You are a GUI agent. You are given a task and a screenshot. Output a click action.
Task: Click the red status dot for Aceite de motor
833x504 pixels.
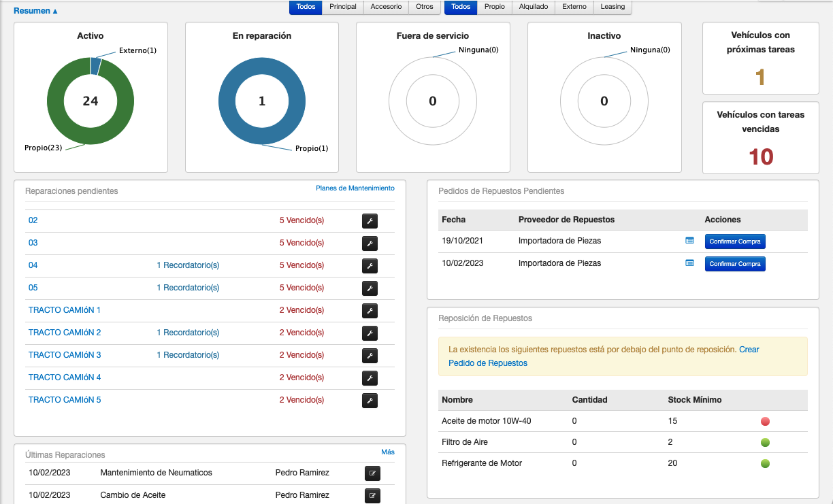click(x=765, y=422)
